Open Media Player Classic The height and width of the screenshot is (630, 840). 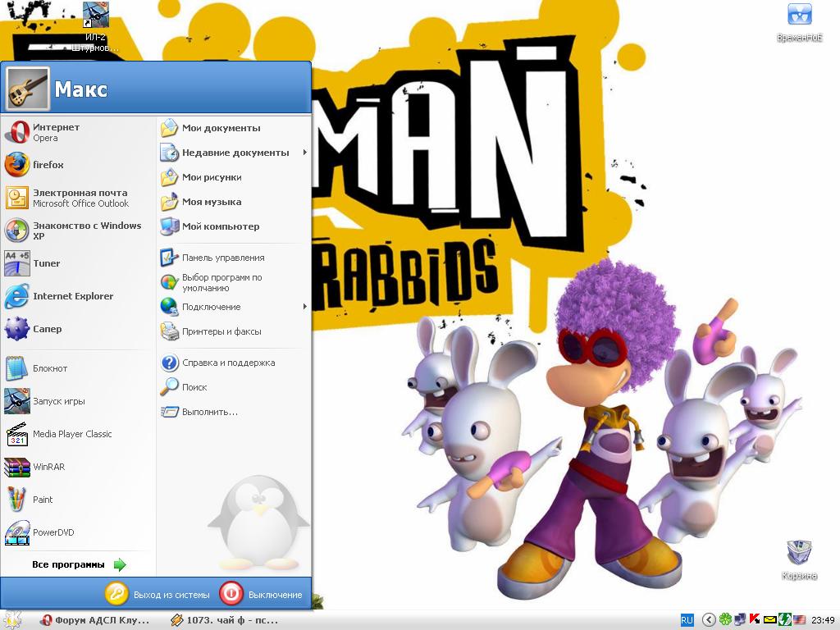coord(78,434)
